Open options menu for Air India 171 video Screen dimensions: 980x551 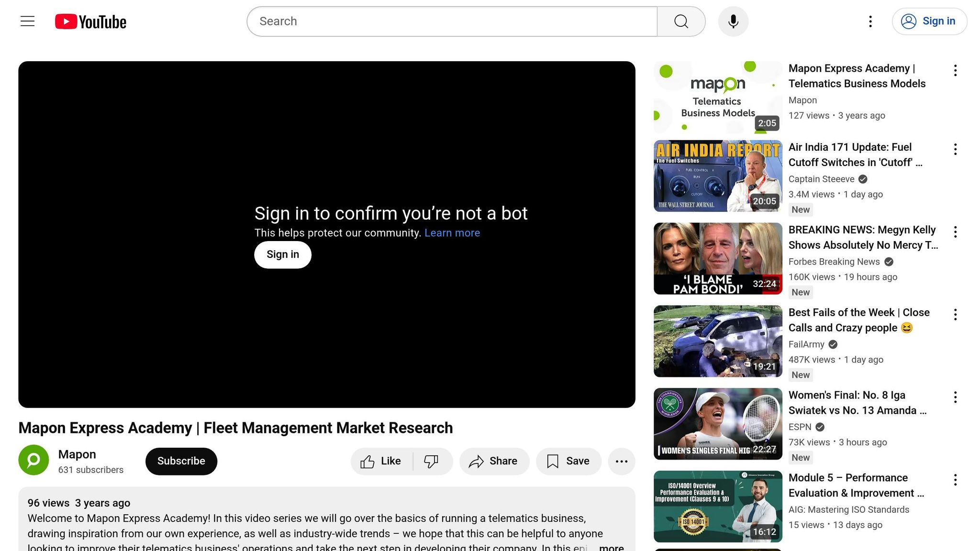pos(955,149)
